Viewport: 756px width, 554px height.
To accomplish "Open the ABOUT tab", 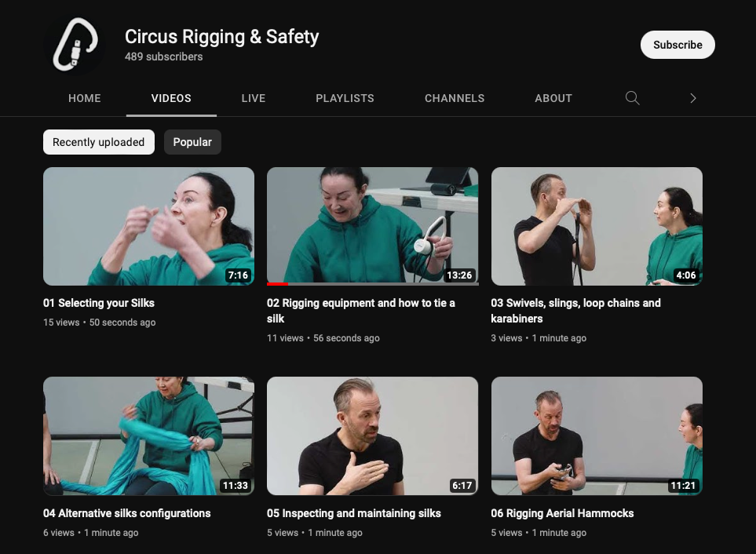I will pyautogui.click(x=553, y=98).
